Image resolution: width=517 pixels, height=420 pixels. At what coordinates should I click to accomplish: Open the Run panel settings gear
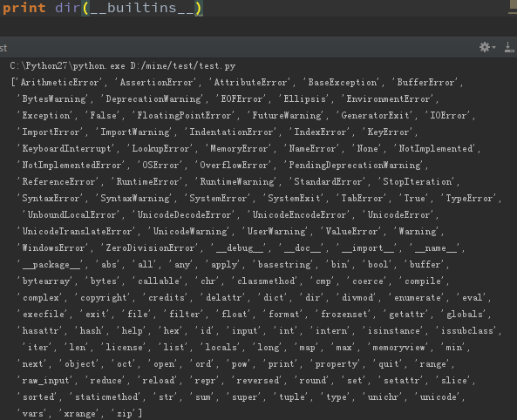(x=485, y=47)
